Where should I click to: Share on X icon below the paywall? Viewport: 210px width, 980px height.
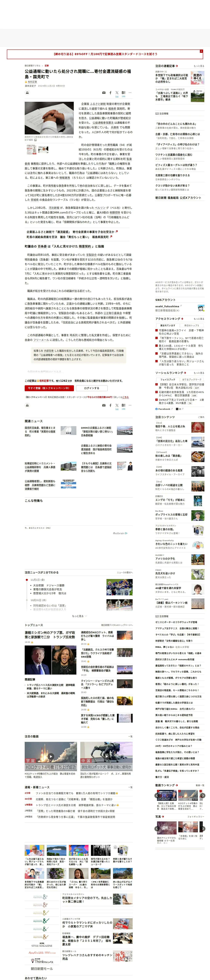coord(117,405)
